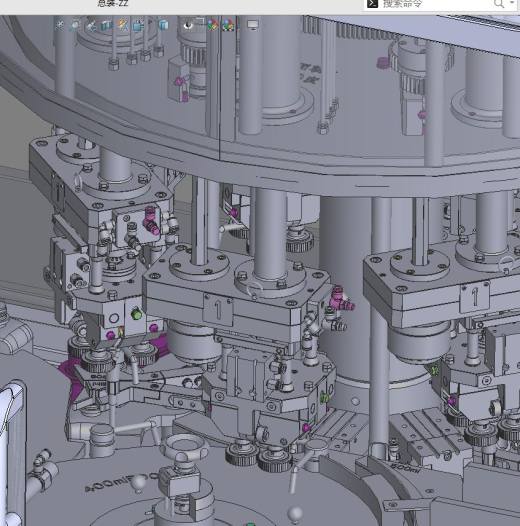The height and width of the screenshot is (526, 520).
Task: Open Dynamic Annotation Views tool
Action: pos(122,25)
